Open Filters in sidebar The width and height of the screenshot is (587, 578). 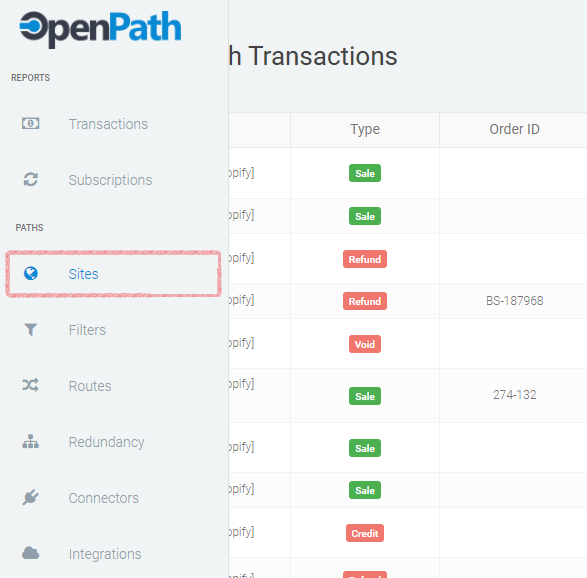(87, 330)
